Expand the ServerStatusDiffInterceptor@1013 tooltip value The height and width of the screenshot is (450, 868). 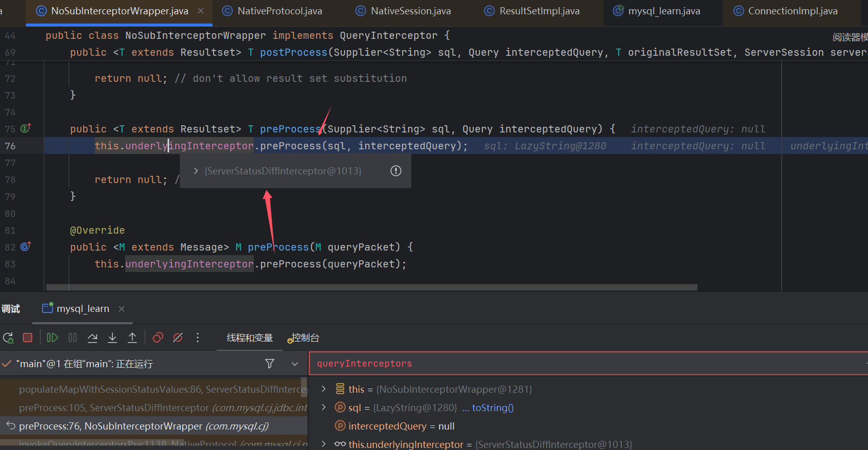point(196,171)
